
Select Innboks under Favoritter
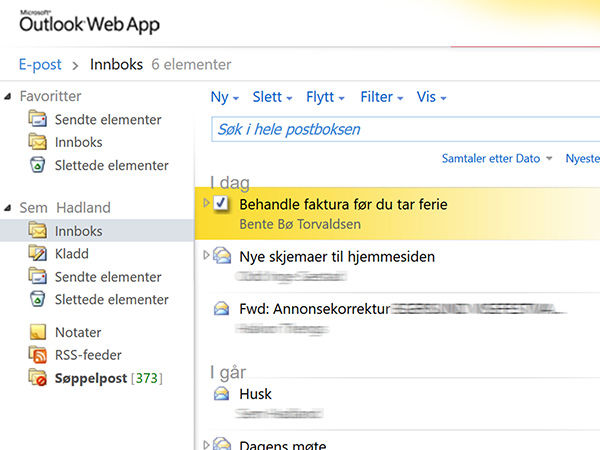point(78,142)
